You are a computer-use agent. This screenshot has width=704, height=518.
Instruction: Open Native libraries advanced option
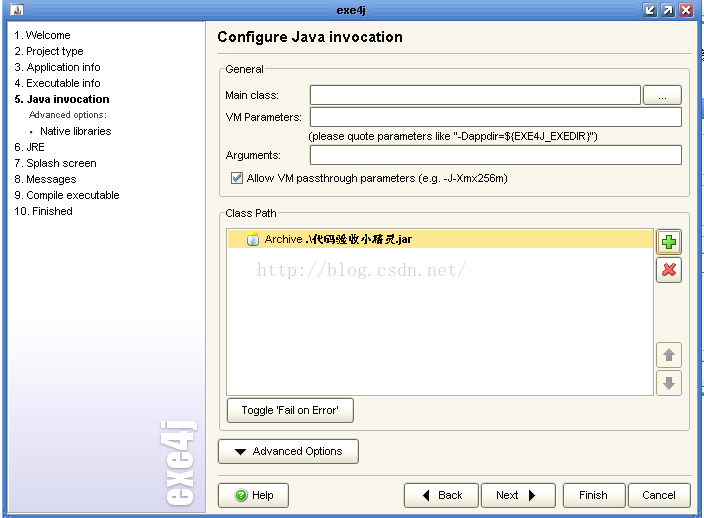click(x=75, y=131)
